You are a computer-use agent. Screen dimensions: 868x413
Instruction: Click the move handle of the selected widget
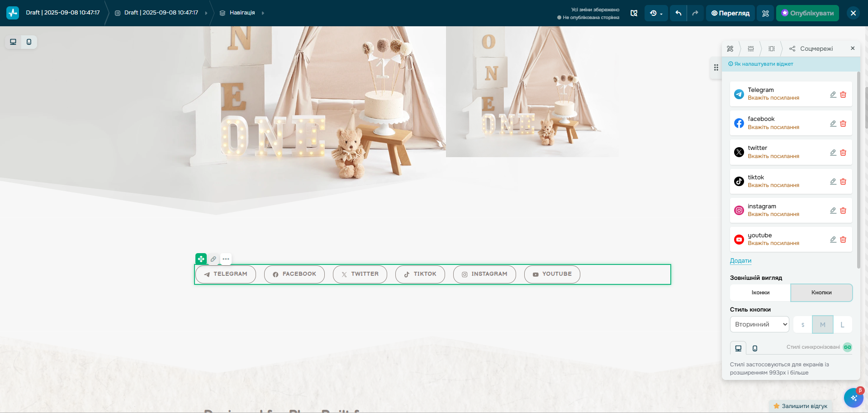201,259
